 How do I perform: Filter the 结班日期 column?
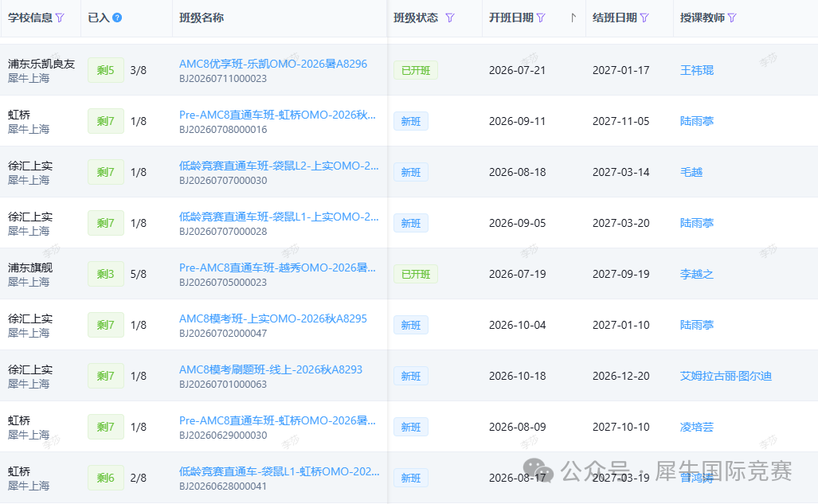click(644, 18)
